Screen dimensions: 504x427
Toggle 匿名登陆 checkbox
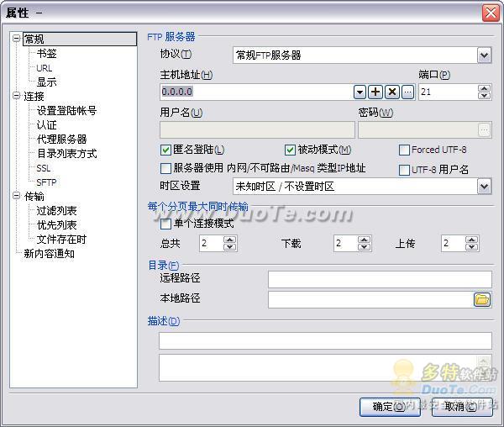[165, 150]
